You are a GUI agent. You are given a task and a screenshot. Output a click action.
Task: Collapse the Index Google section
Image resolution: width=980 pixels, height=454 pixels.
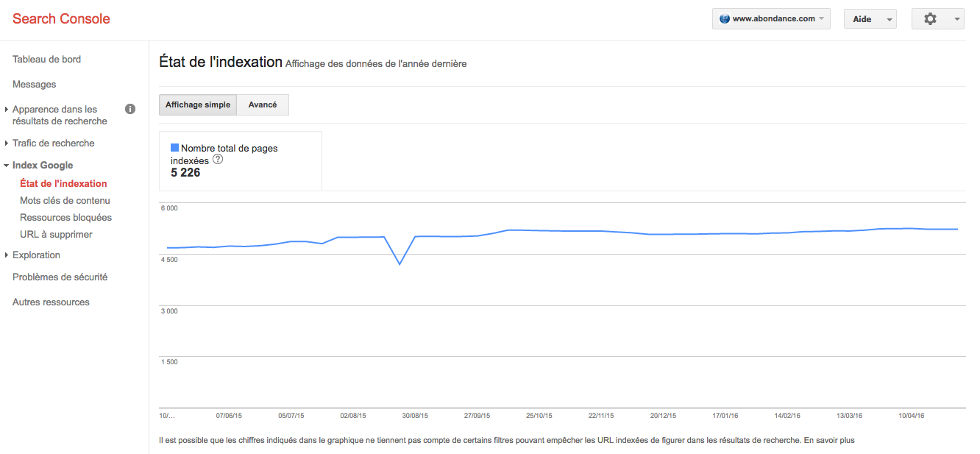pos(43,166)
